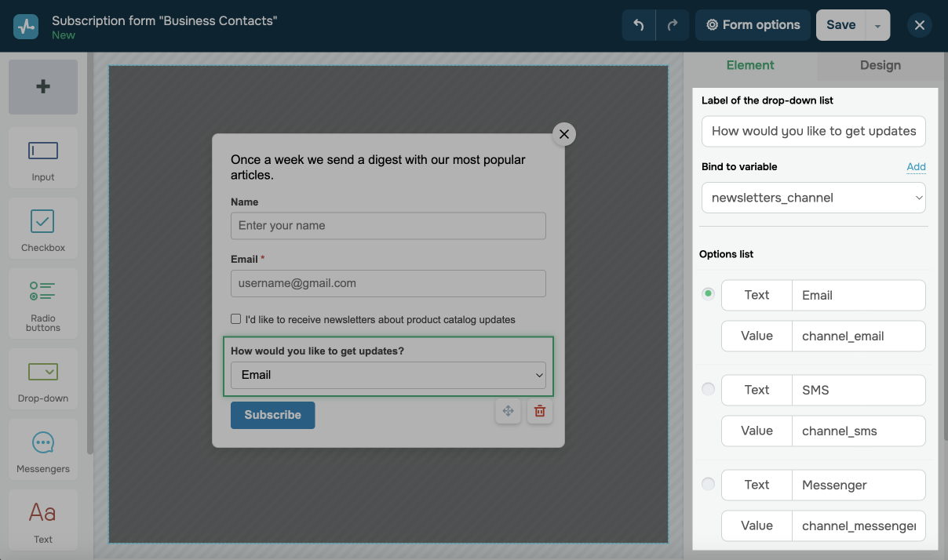Click the Enter your name input field
Image resolution: width=948 pixels, height=560 pixels.
[x=388, y=226]
